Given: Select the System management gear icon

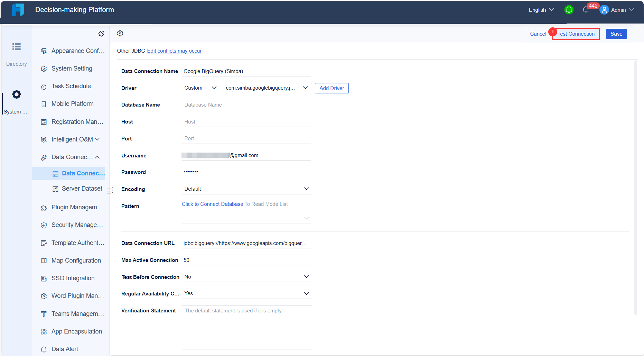Looking at the screenshot, I should point(16,94).
